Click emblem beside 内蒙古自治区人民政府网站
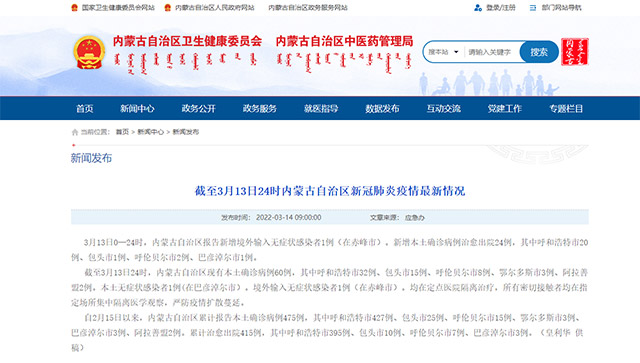This screenshot has height=363, width=640. (167, 8)
